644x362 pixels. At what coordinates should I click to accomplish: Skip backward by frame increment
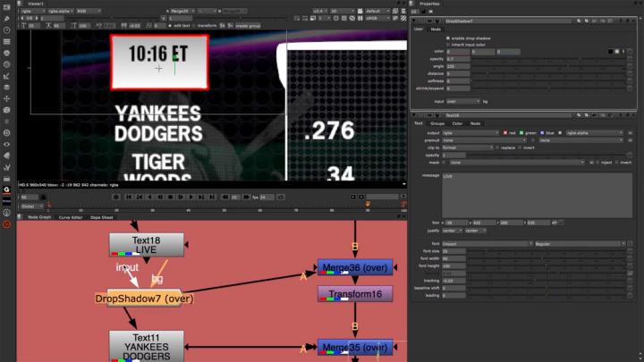[225, 198]
